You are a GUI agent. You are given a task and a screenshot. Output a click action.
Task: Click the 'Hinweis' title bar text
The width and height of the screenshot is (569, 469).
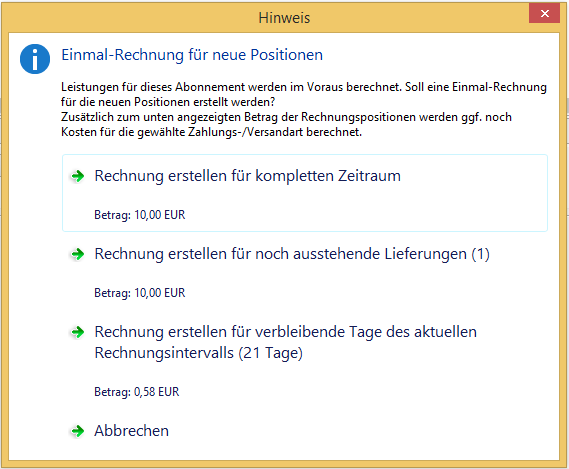pos(284,18)
